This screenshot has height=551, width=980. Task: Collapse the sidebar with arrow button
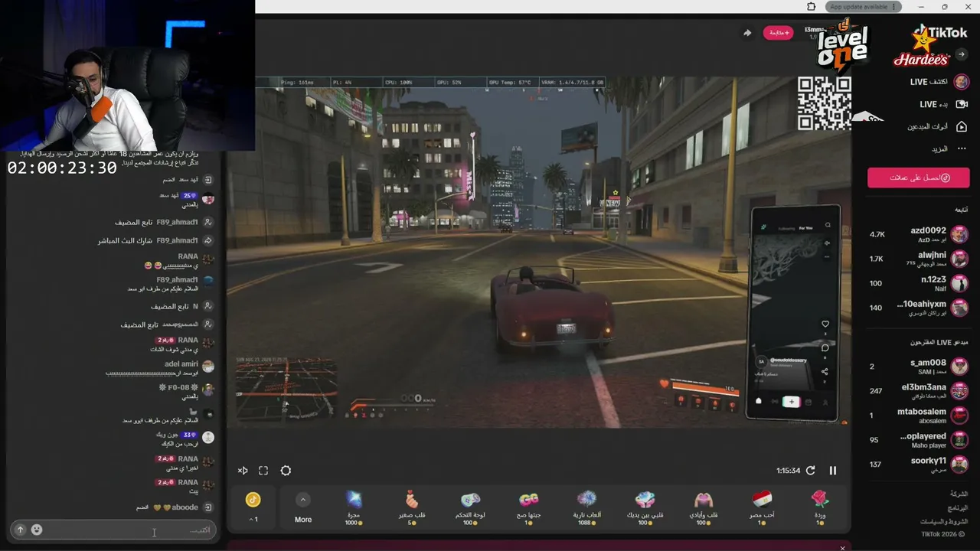click(962, 54)
